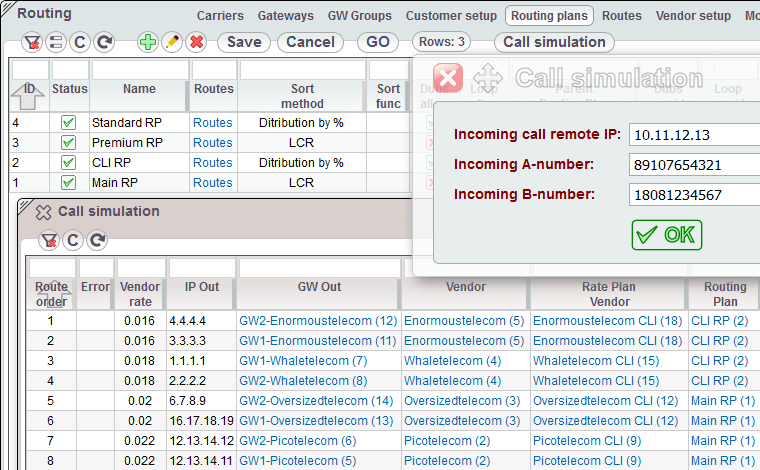The width and height of the screenshot is (760, 470).
Task: Clear filter icon in Routing toolbar
Action: pyautogui.click(x=32, y=43)
